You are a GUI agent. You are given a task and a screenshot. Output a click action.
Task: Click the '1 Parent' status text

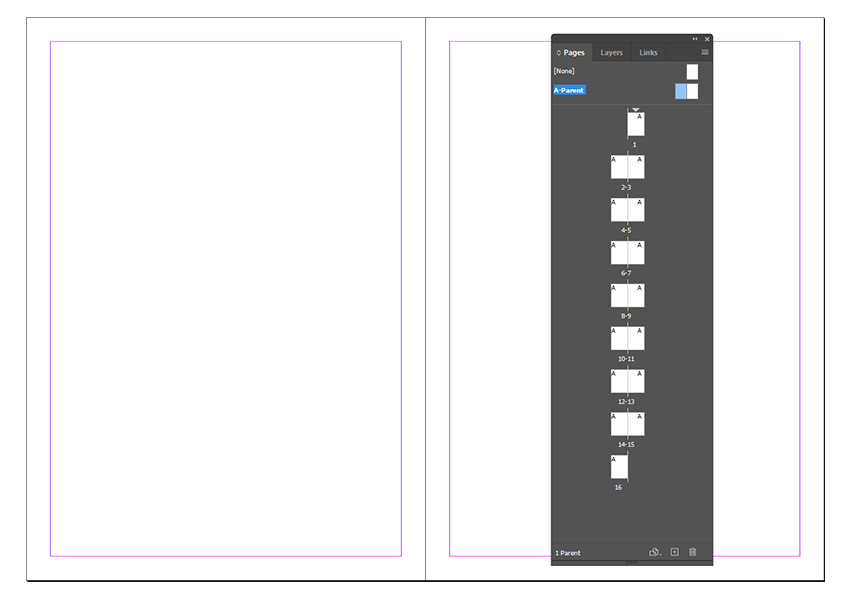tap(568, 553)
